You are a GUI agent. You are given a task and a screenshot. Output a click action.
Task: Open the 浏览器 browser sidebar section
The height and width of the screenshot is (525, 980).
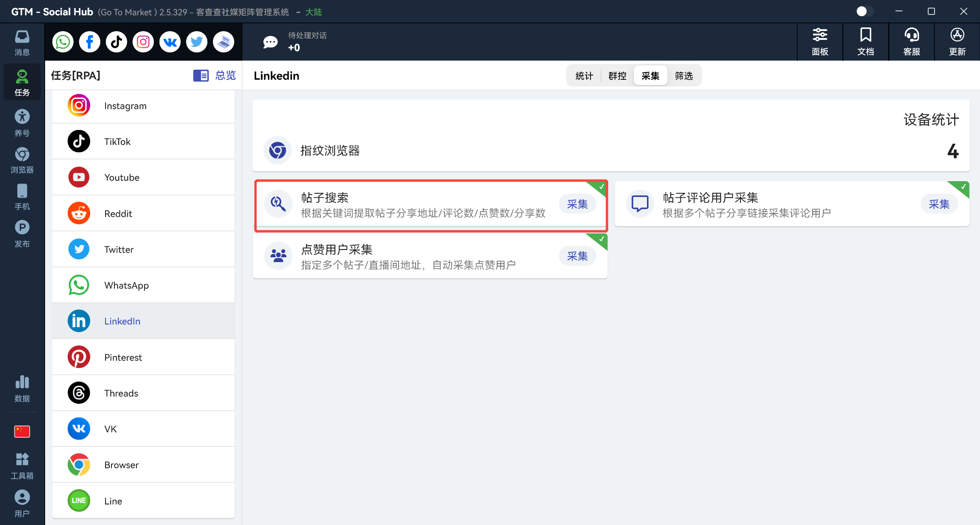(22, 160)
